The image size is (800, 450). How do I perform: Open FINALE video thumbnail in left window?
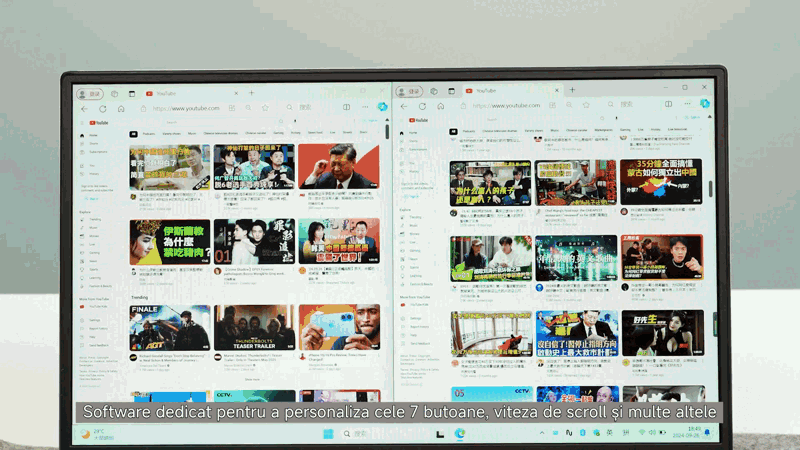(x=169, y=328)
